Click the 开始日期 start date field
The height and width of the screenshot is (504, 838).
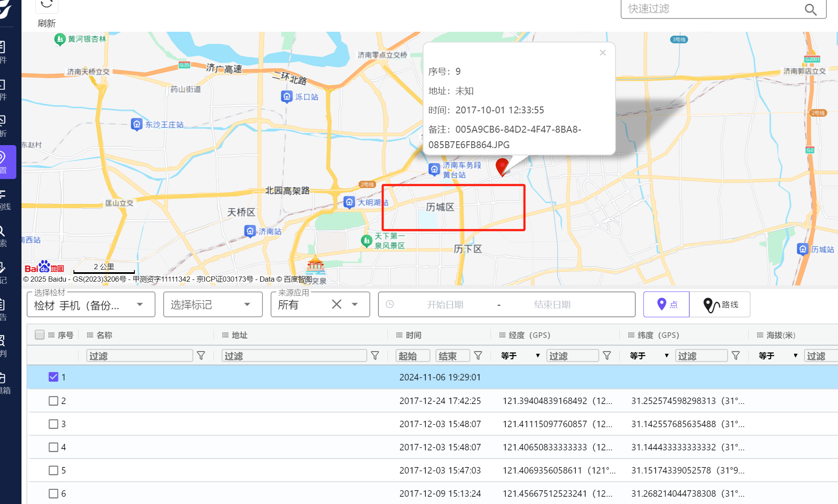tap(445, 304)
